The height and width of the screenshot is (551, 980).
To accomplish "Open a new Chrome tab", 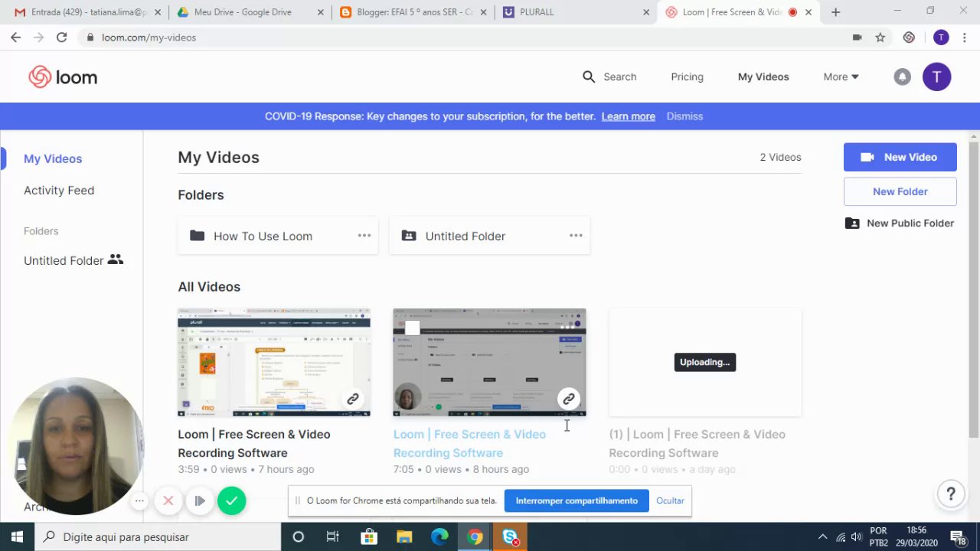I will click(835, 12).
